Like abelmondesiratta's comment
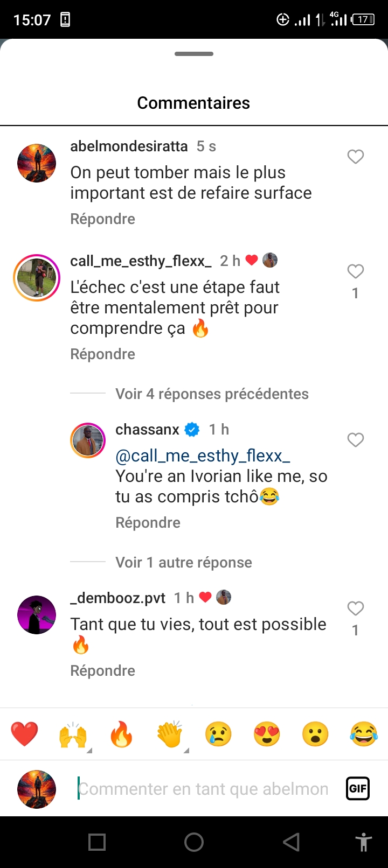The image size is (388, 868). click(355, 157)
